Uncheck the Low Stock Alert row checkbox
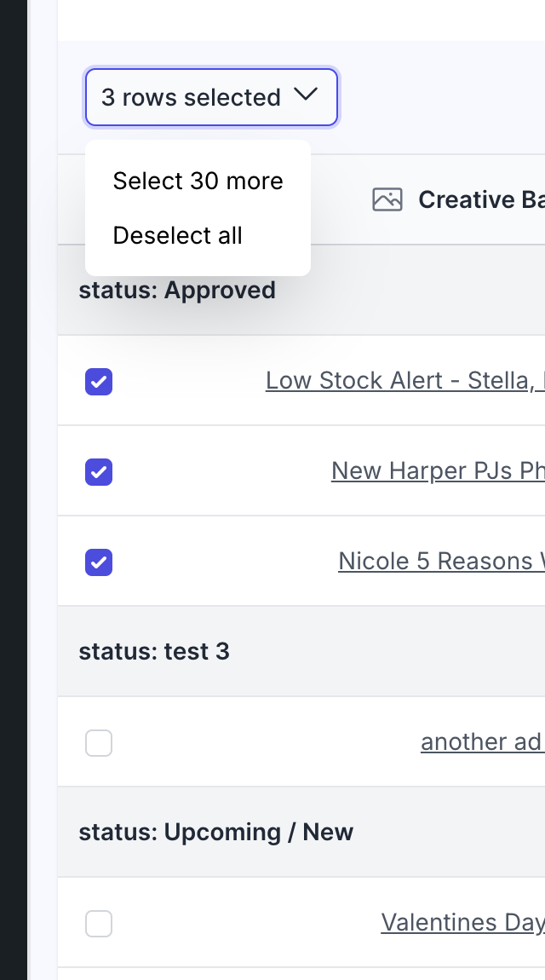 coord(99,382)
